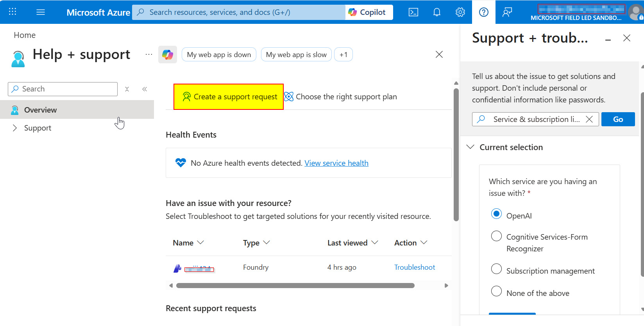The height and width of the screenshot is (326, 644).
Task: Close the Support + troubleshooting panel
Action: 627,38
